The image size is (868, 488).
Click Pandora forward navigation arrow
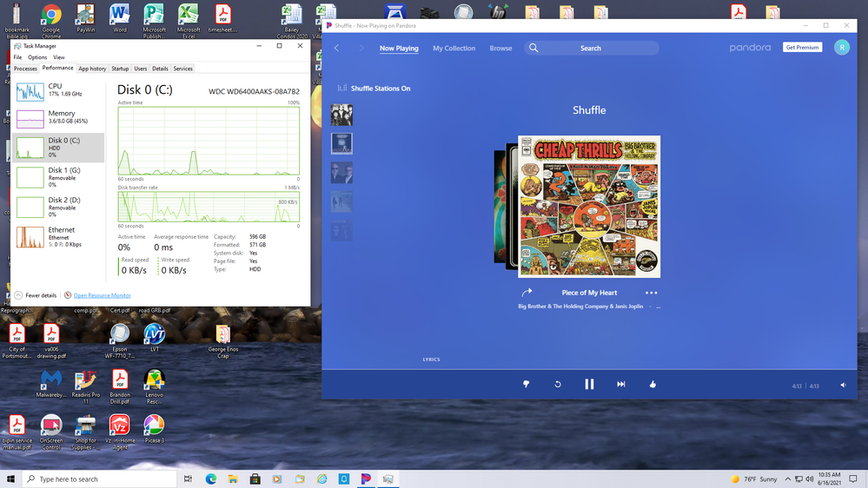tap(361, 48)
